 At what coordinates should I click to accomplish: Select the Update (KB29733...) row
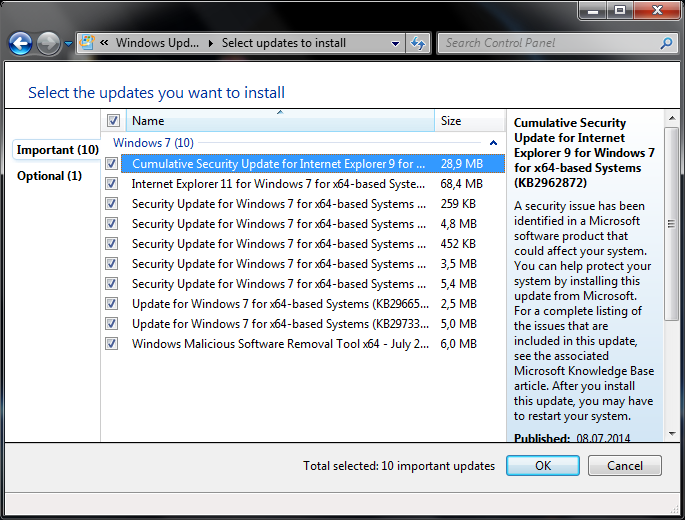point(312,324)
